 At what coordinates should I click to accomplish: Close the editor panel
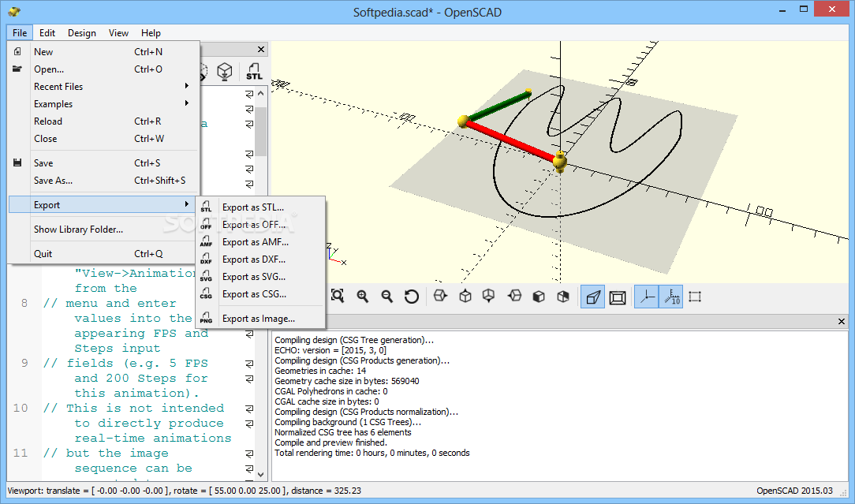point(261,49)
